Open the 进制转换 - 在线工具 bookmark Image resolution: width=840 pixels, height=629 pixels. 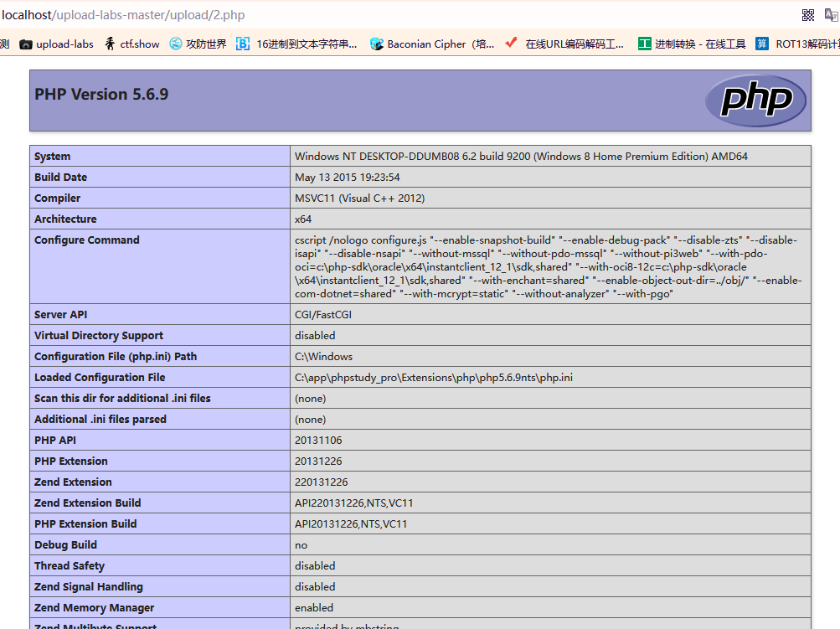tap(692, 44)
